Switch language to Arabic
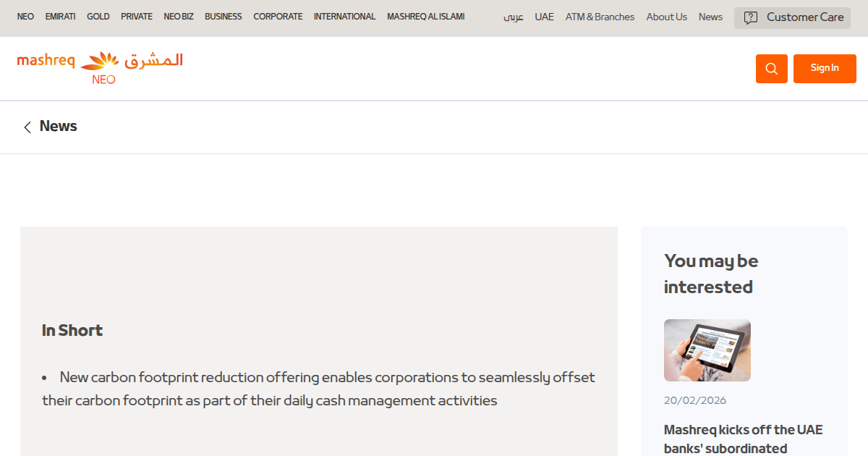The image size is (868, 456). pyautogui.click(x=513, y=17)
